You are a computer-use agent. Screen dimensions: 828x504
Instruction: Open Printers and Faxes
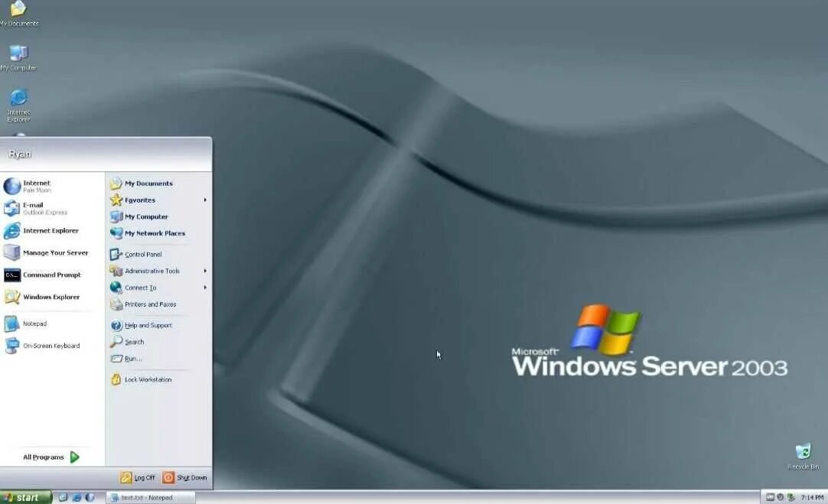158,304
